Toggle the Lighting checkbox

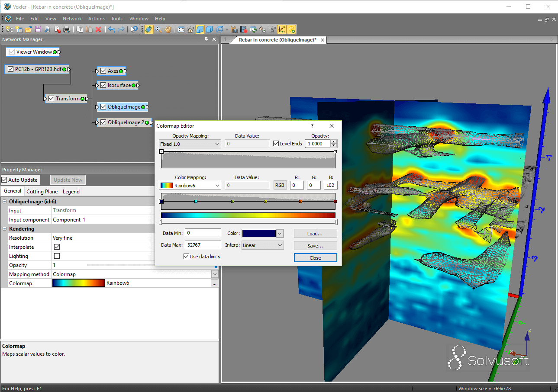click(x=57, y=256)
